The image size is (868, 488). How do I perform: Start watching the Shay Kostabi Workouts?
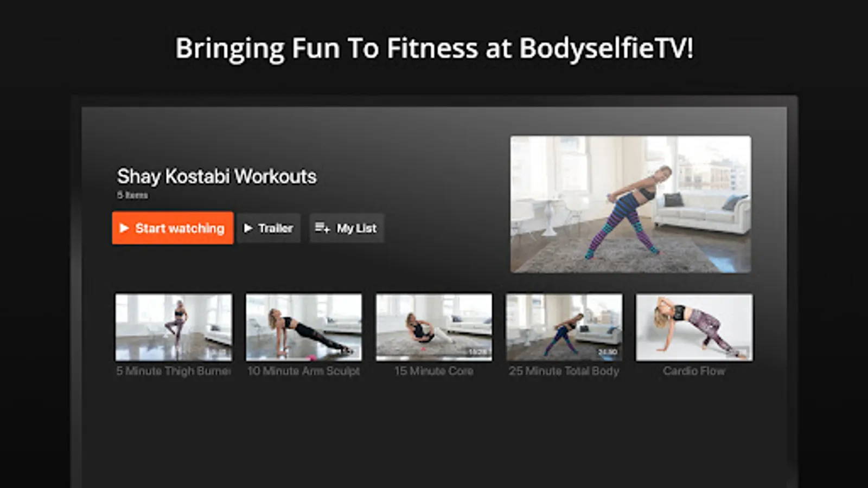click(x=173, y=228)
